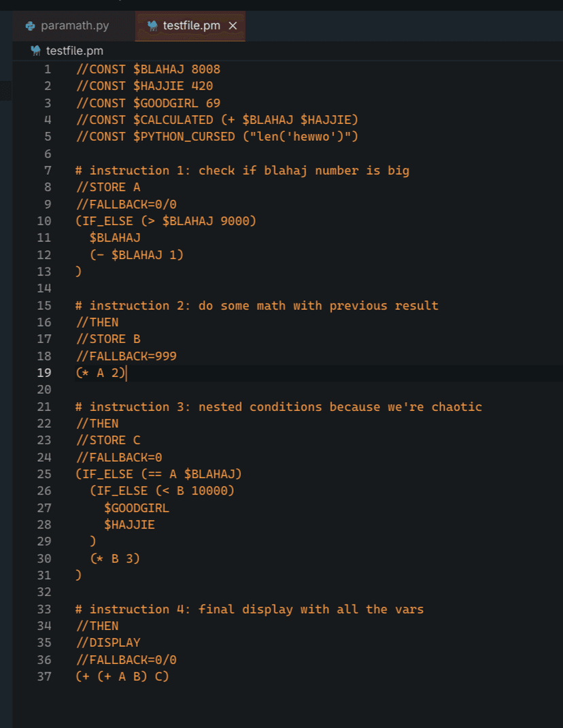Click the //STORE A directive
The width and height of the screenshot is (563, 728).
108,187
